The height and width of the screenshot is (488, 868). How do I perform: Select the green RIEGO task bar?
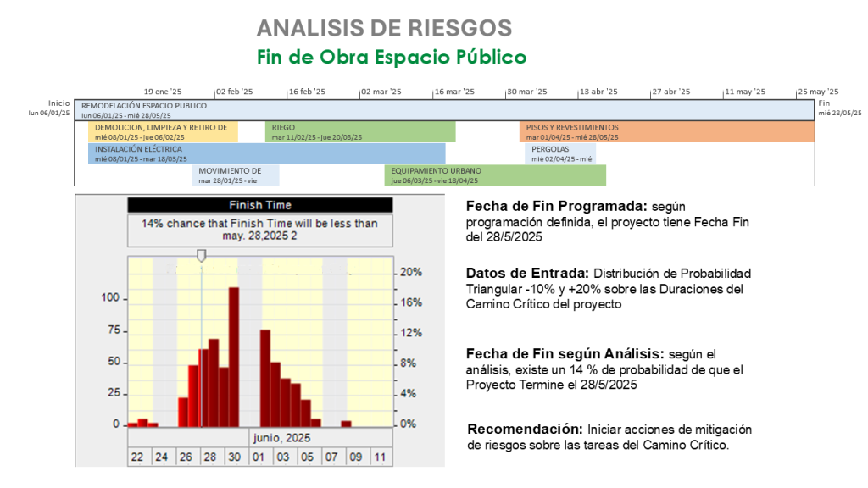tap(360, 131)
